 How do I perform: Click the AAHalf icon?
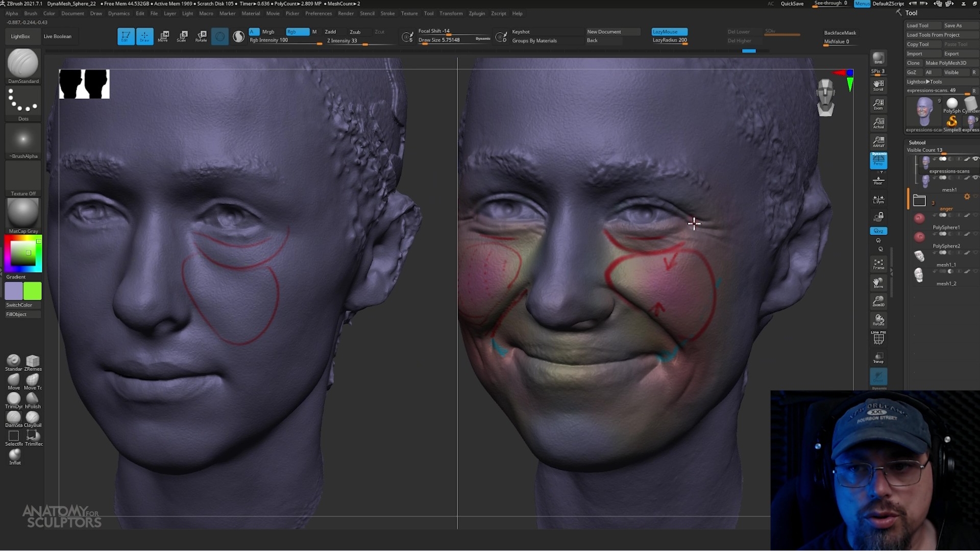pos(878,142)
